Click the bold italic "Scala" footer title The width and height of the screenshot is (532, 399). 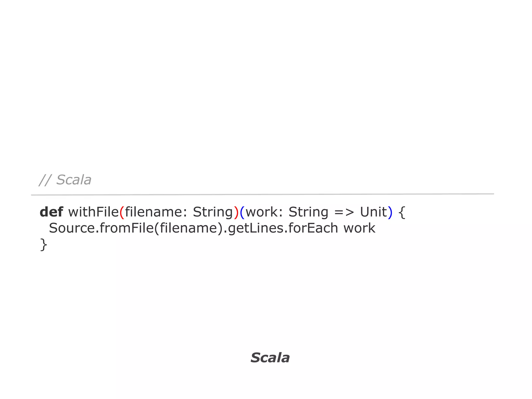tap(270, 358)
